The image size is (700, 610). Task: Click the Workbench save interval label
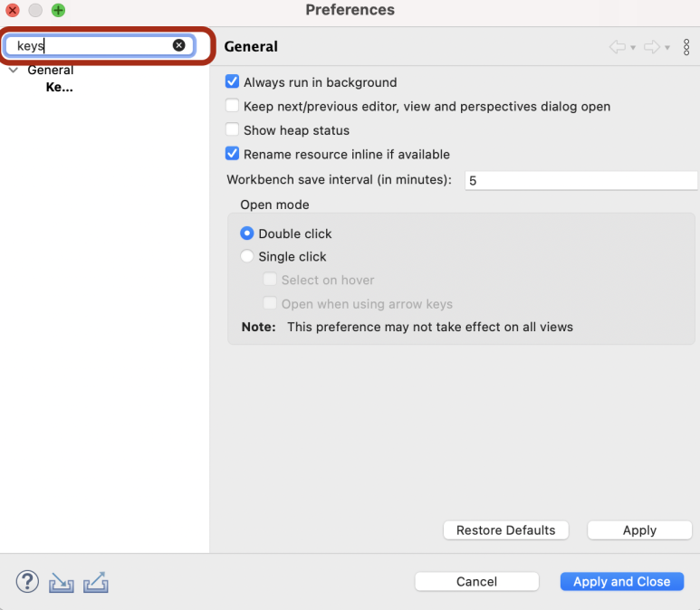tap(340, 179)
